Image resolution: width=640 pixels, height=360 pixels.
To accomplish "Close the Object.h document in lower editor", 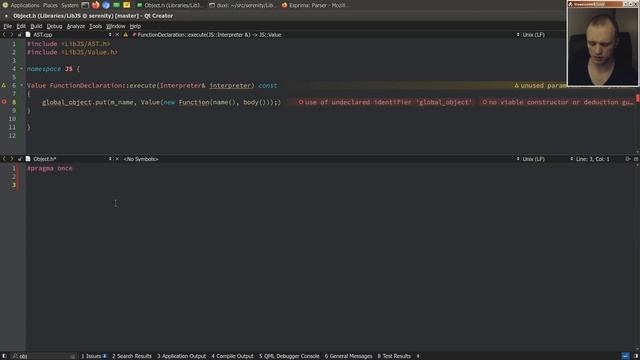I will (x=117, y=159).
